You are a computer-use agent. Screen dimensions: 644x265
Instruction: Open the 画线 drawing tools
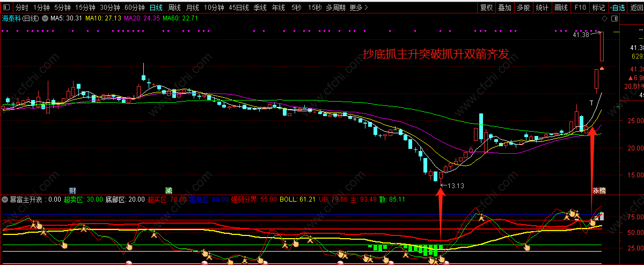pos(561,8)
